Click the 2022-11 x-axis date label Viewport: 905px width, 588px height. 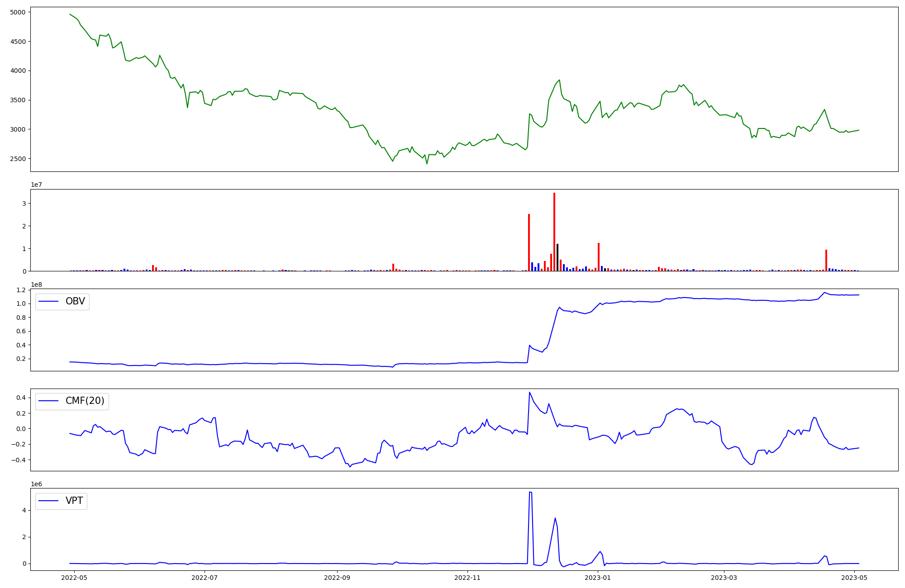coord(467,578)
